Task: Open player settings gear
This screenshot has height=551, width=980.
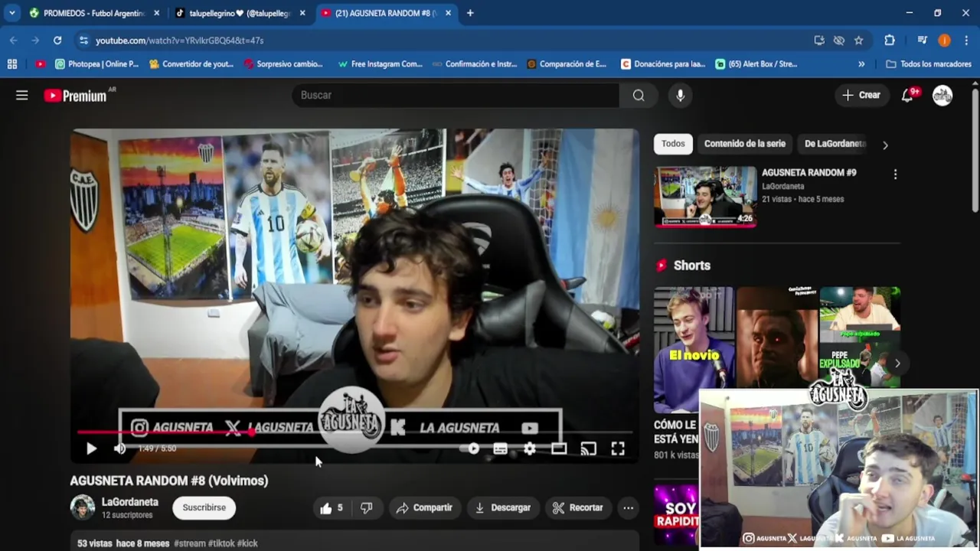Action: point(529,449)
